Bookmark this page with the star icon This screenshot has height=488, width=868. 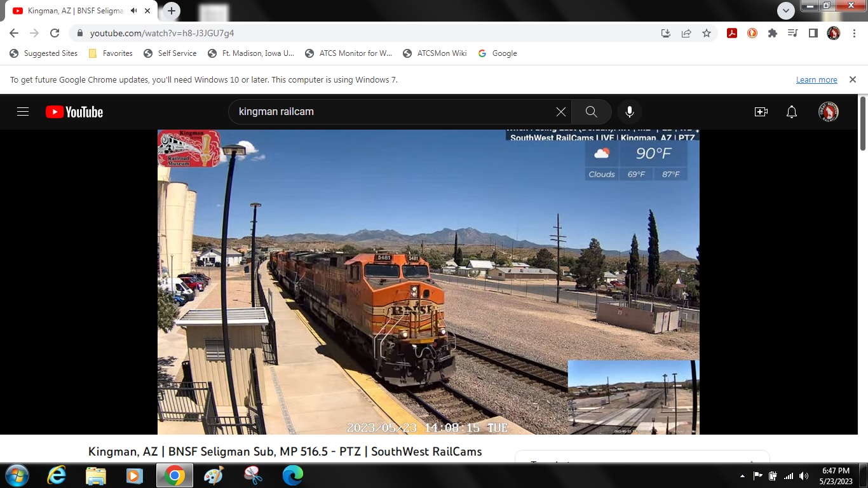pos(707,33)
